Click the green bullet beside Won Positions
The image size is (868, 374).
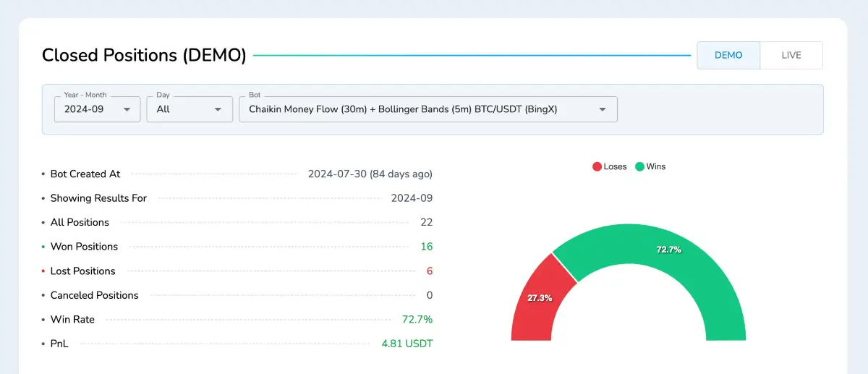pyautogui.click(x=45, y=247)
